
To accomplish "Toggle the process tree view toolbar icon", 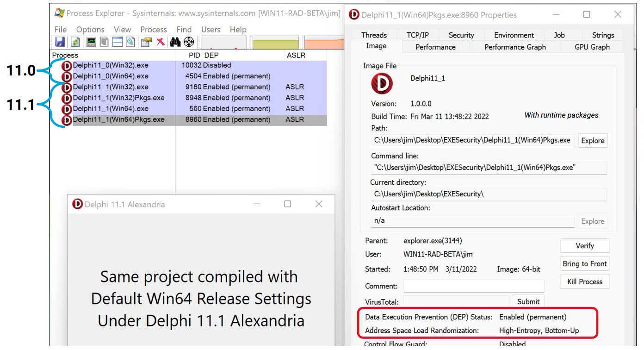I will [105, 42].
